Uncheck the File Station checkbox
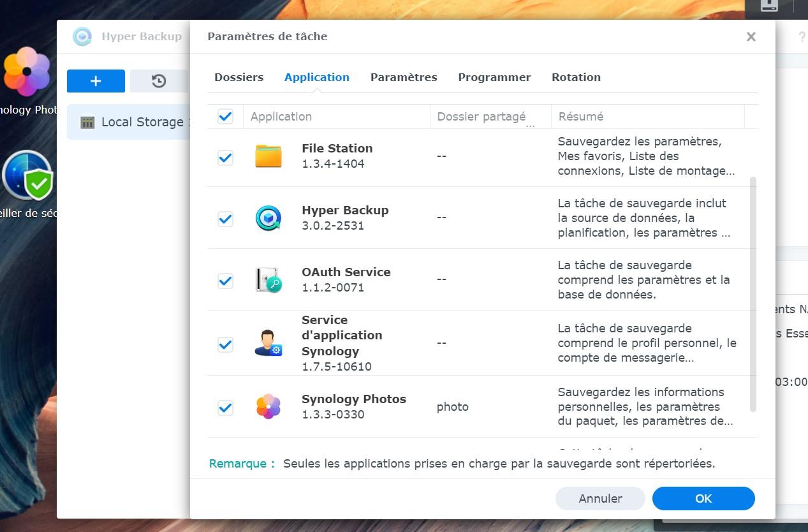This screenshot has width=808, height=532. [225, 158]
